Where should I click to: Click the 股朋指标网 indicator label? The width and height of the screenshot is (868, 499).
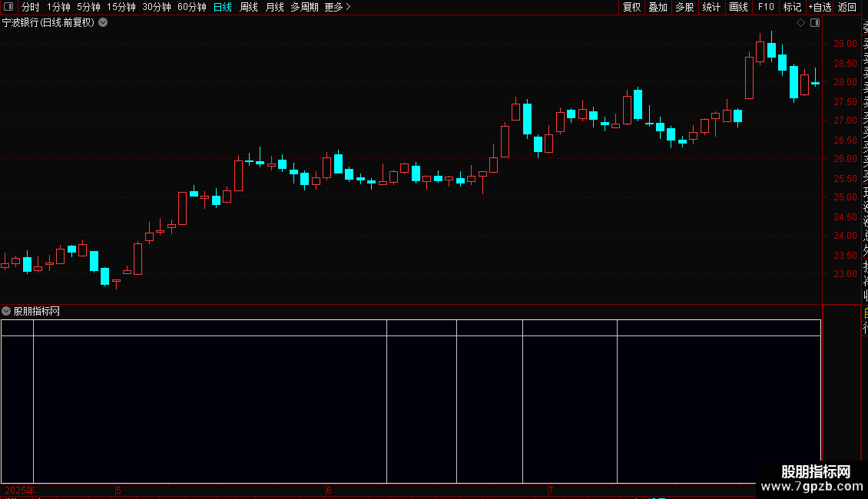click(37, 312)
